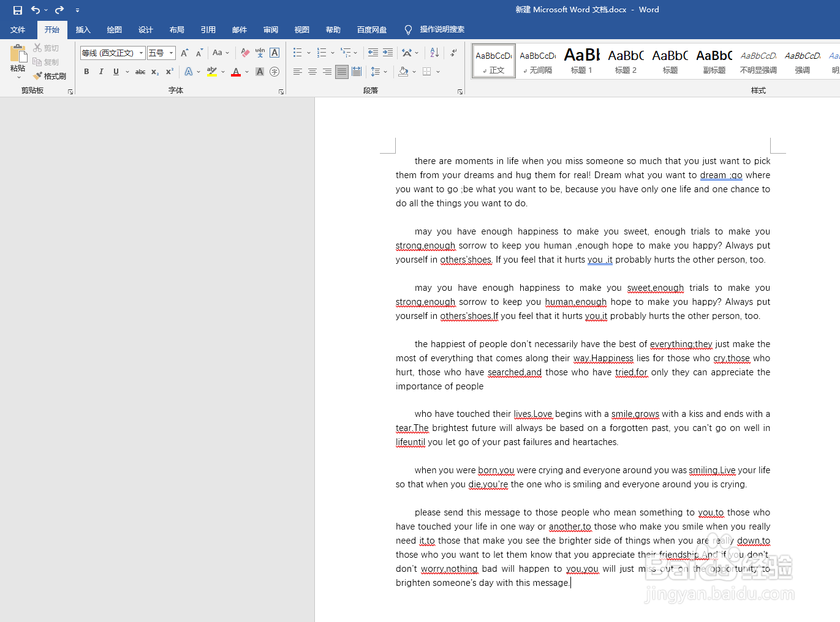Toggle Character Shading icon
The image size is (840, 622).
pos(260,72)
